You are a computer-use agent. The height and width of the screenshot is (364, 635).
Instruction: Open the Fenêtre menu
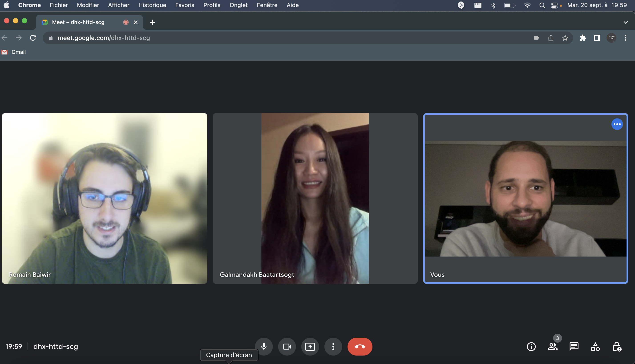267,5
